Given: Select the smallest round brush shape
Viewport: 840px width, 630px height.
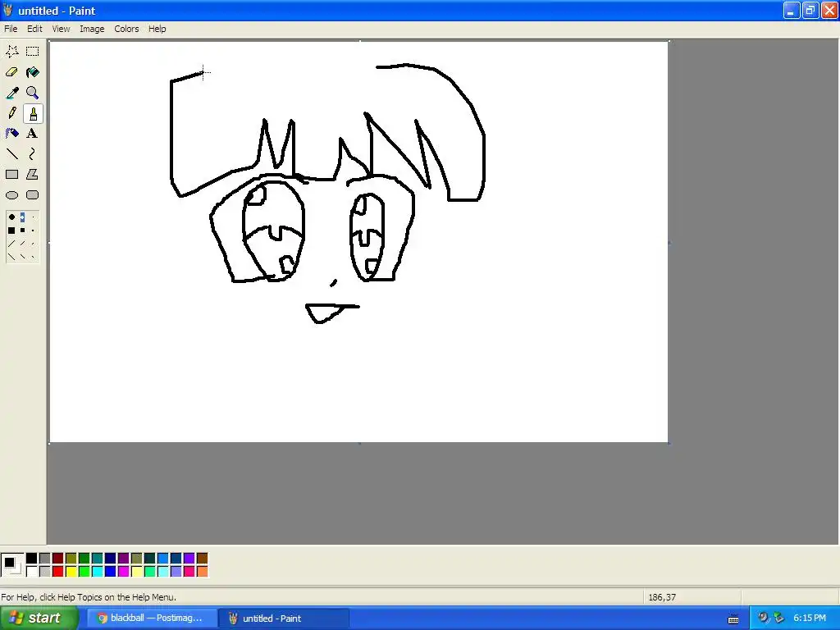Looking at the screenshot, I should point(33,217).
